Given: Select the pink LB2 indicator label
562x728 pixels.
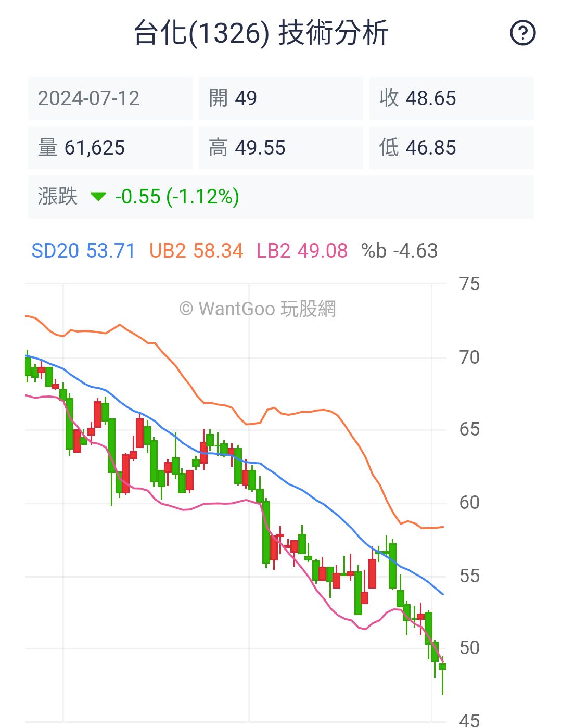Looking at the screenshot, I should 301,251.
